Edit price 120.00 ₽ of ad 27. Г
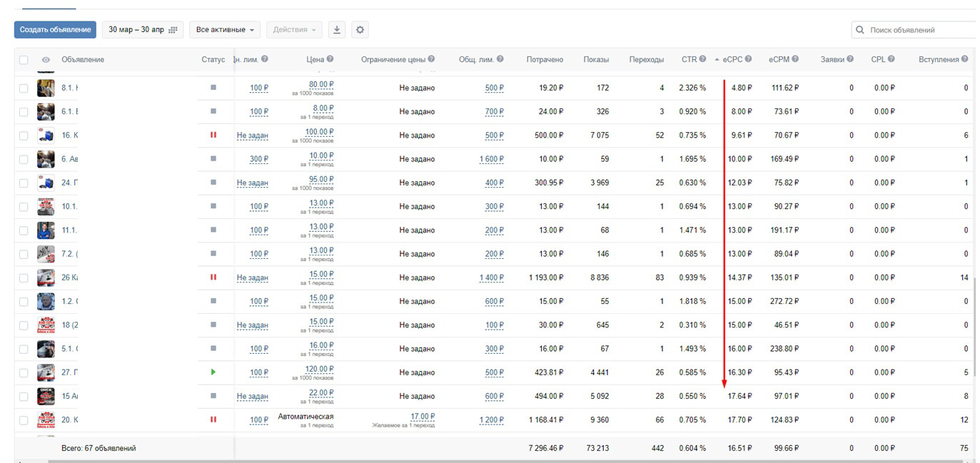 (320, 370)
